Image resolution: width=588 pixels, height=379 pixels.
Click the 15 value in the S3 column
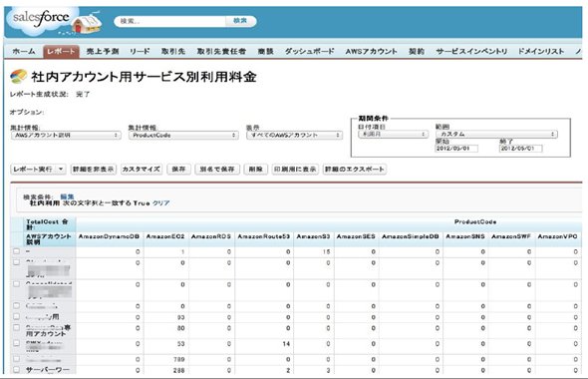(326, 251)
